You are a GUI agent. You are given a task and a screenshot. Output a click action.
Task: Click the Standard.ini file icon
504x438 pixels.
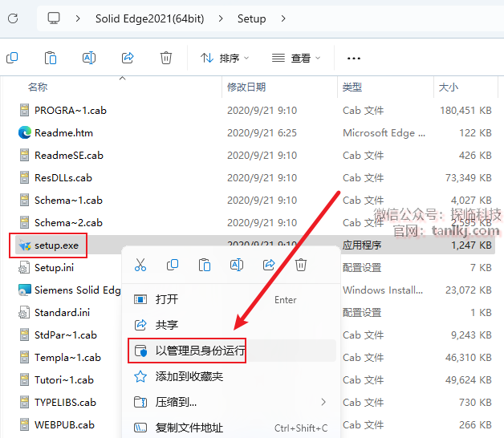pyautogui.click(x=24, y=312)
